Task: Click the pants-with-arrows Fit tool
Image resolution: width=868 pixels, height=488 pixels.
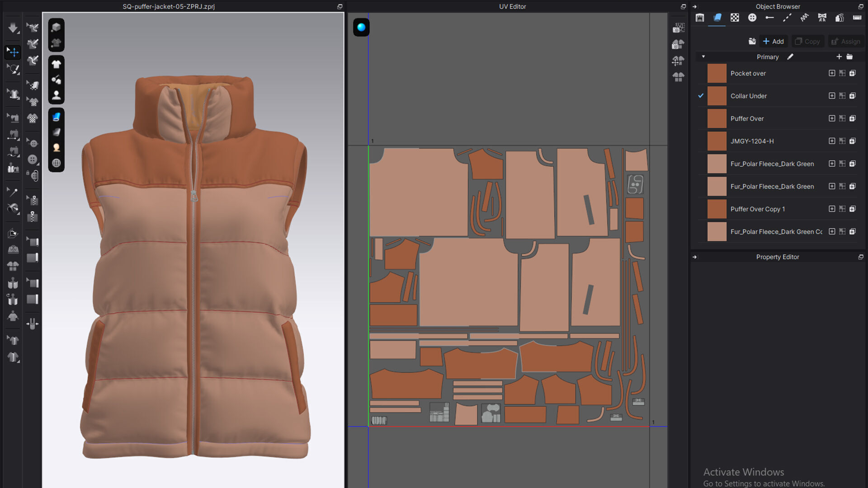Action: [x=33, y=324]
